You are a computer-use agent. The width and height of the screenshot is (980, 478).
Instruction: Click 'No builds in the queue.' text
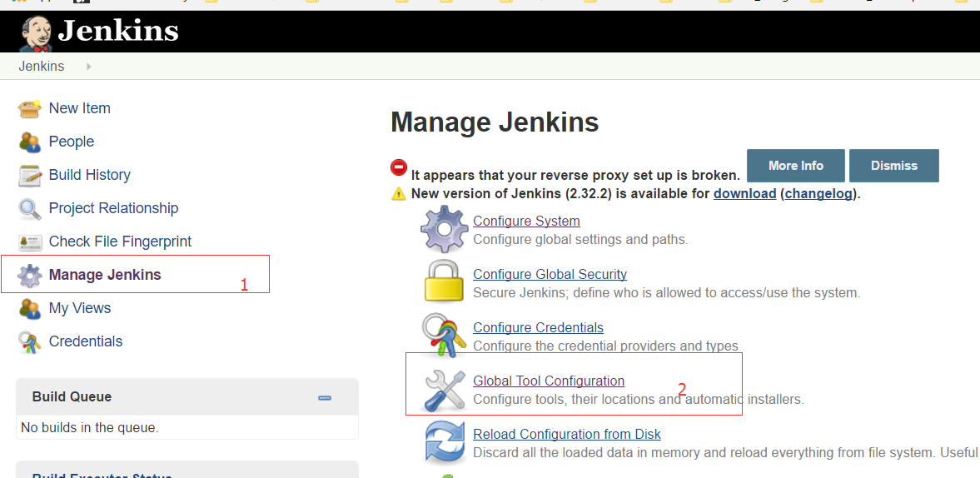90,428
